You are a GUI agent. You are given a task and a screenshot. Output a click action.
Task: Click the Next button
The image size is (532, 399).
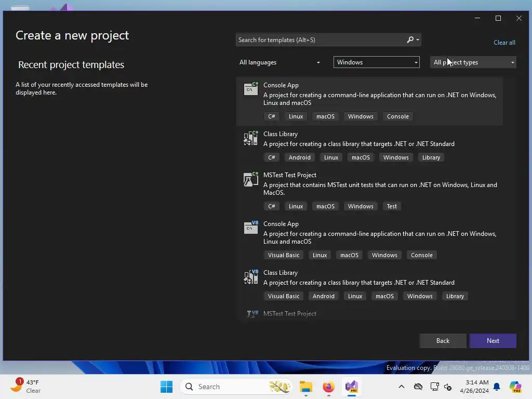click(x=493, y=341)
